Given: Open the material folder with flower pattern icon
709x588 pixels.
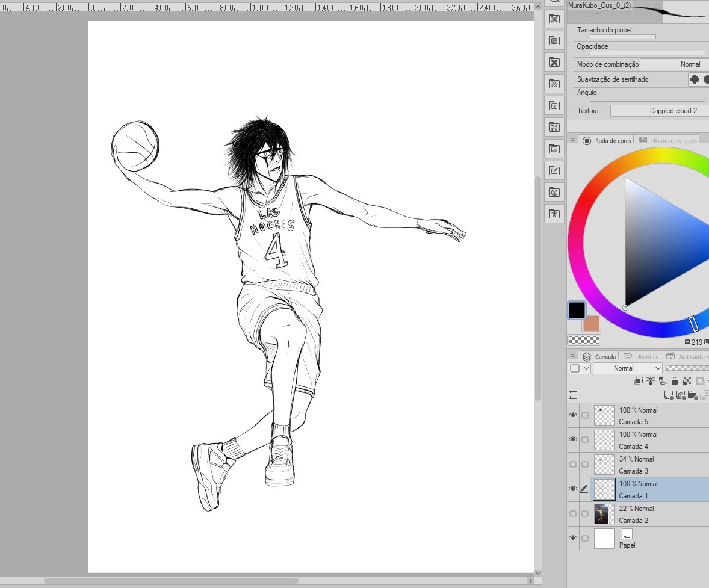Looking at the screenshot, I should [554, 19].
